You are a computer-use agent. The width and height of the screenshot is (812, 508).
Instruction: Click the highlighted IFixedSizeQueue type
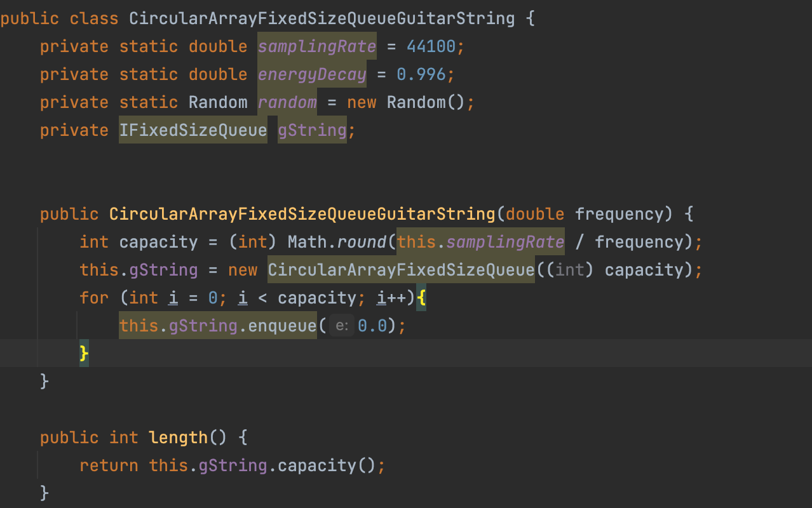193,130
